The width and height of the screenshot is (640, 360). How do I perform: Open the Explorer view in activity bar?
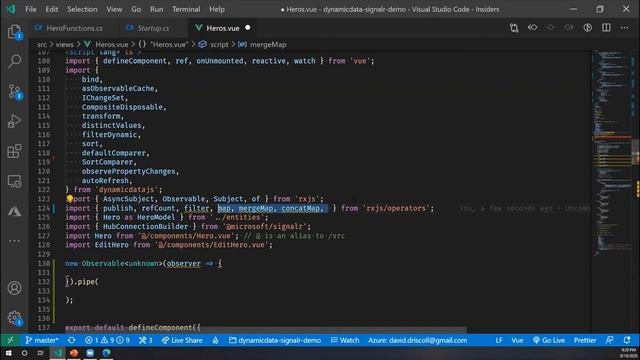tap(14, 32)
